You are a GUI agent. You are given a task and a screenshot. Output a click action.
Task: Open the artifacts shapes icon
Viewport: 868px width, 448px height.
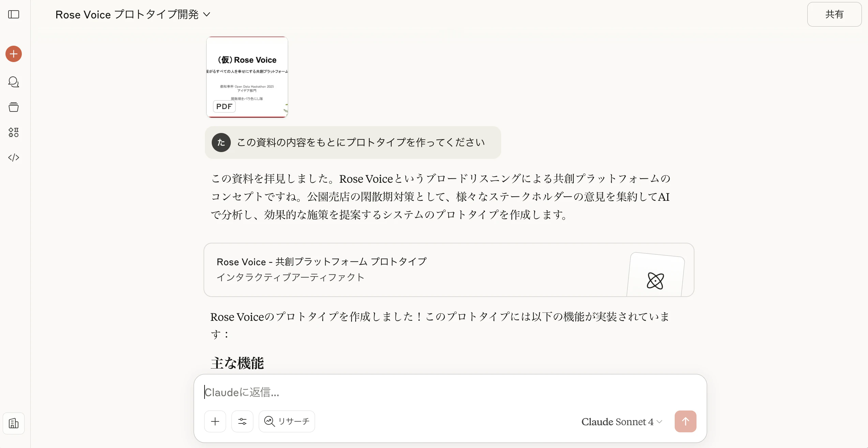[14, 132]
